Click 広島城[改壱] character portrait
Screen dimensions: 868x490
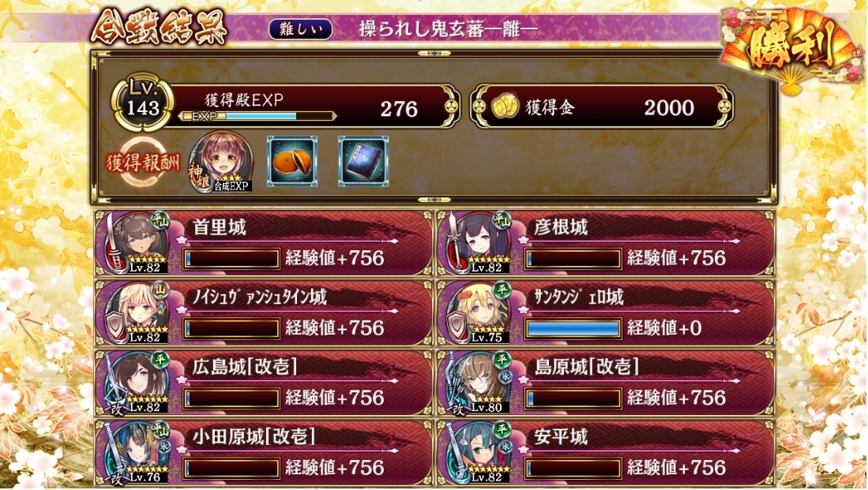[141, 382]
